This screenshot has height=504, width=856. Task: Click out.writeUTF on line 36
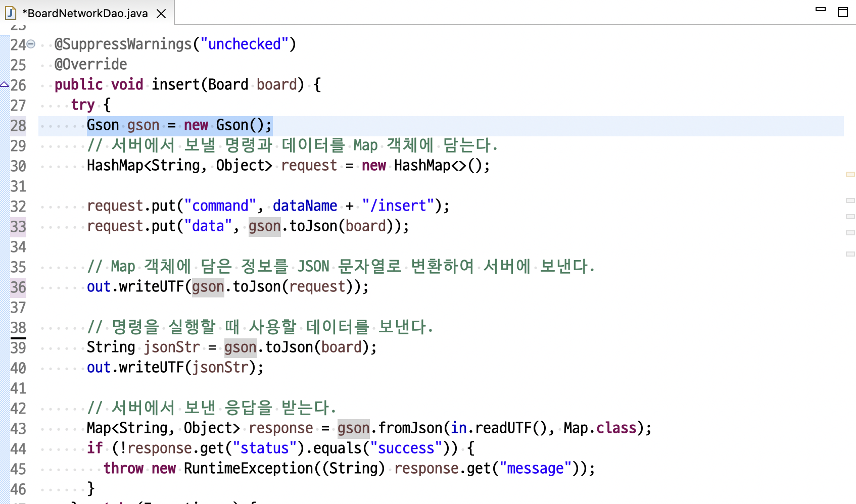135,286
